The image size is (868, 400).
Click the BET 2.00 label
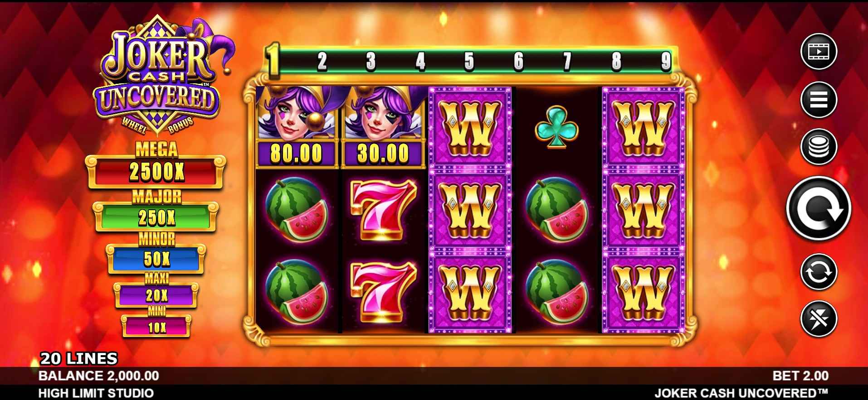click(x=800, y=376)
